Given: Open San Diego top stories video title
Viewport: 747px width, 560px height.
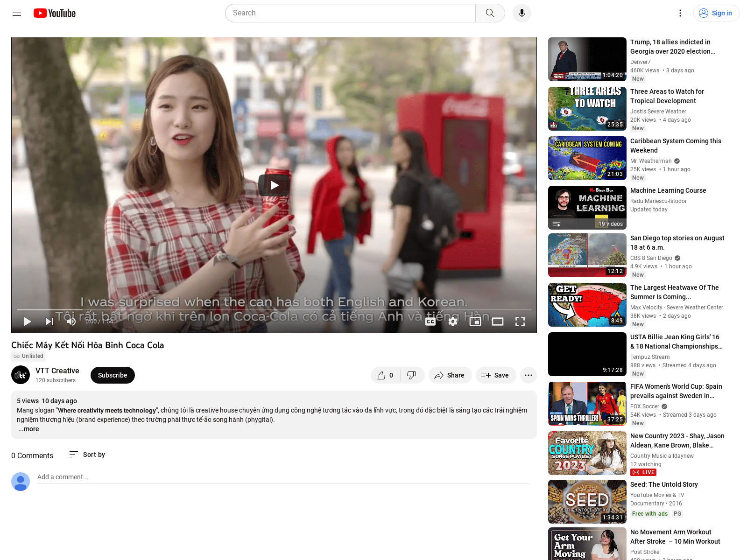Looking at the screenshot, I should click(x=677, y=243).
